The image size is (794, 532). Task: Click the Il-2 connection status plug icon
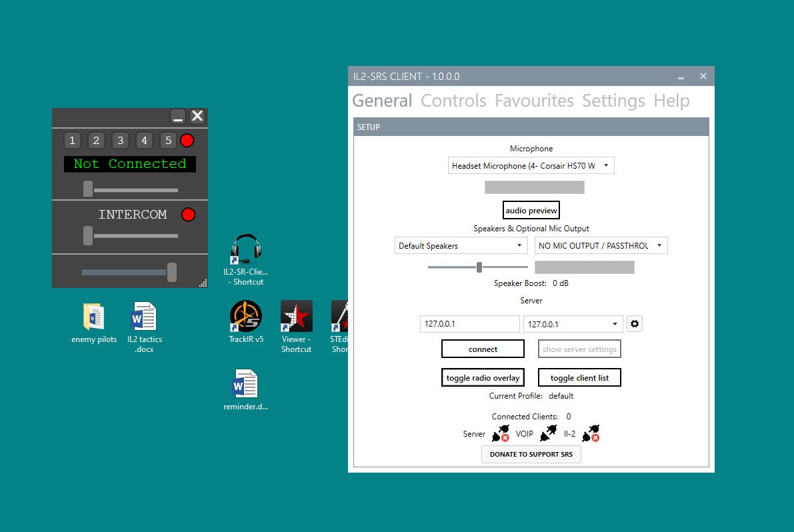pos(591,434)
